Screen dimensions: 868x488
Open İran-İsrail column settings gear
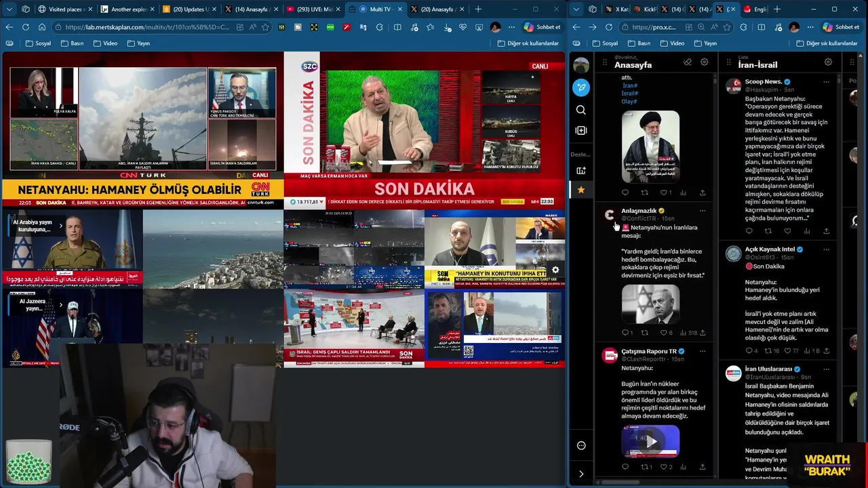point(828,62)
